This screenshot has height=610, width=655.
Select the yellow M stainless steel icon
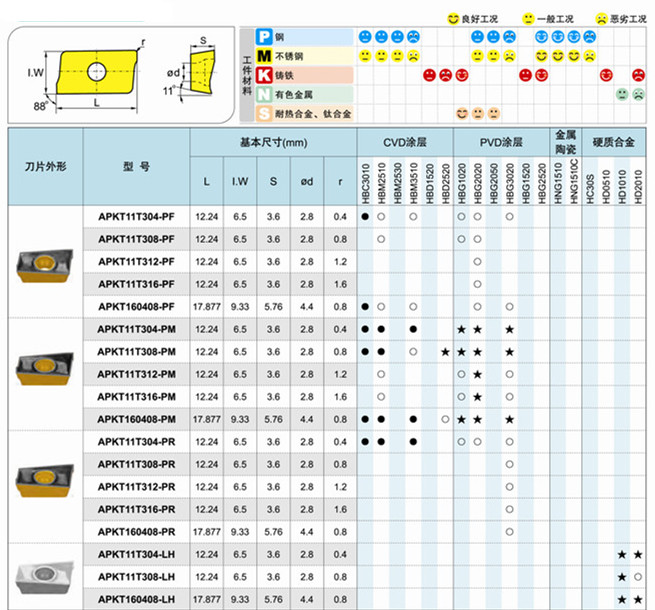[264, 55]
